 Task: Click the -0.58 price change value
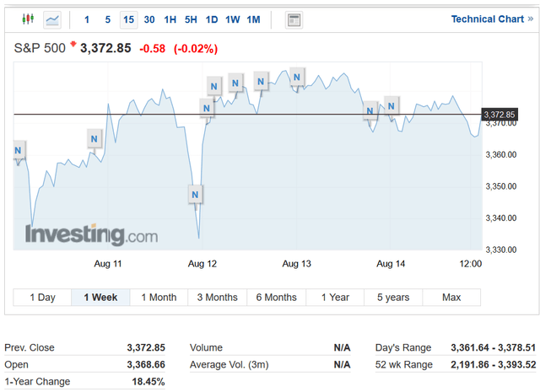pos(152,49)
